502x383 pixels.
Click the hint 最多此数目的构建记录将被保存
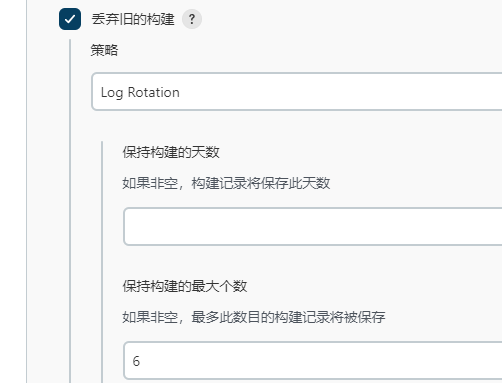tap(288, 317)
